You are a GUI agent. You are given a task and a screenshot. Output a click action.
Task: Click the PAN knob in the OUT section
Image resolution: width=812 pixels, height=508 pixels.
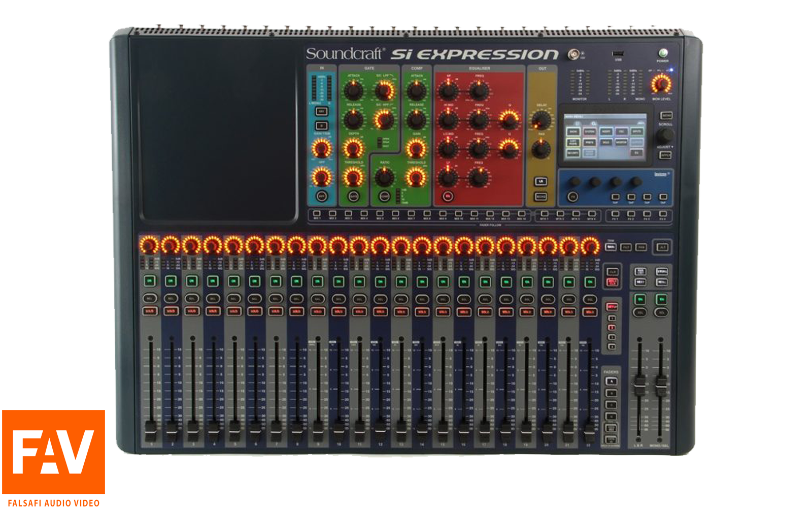(x=541, y=149)
